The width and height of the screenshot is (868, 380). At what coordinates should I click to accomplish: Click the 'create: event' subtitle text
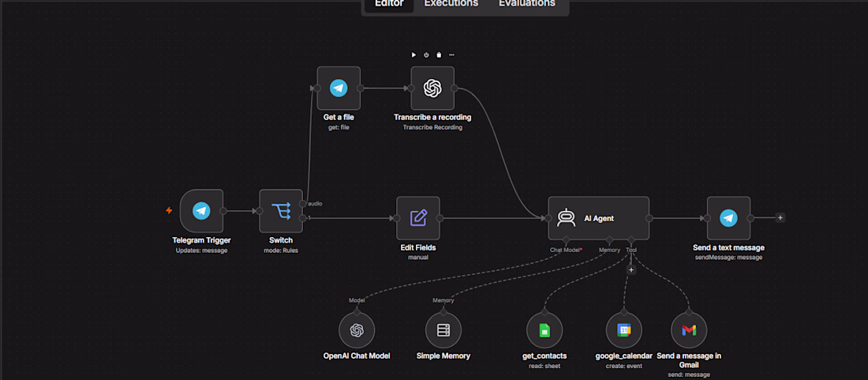[x=624, y=366]
